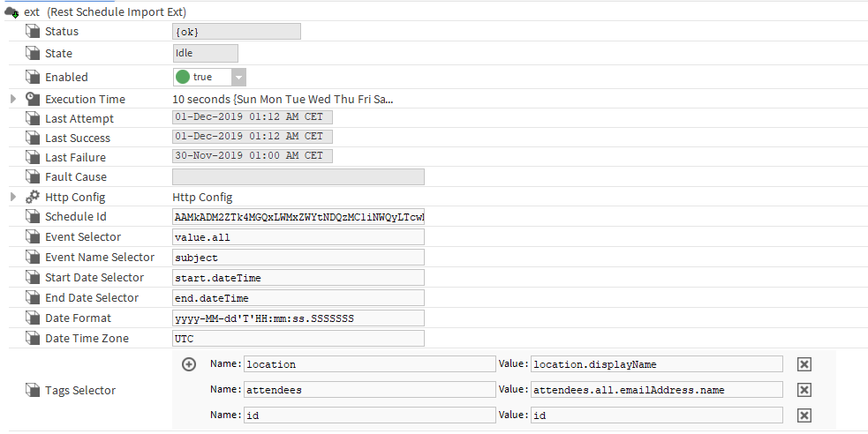Click the Status property icon
868x434 pixels.
(x=33, y=32)
